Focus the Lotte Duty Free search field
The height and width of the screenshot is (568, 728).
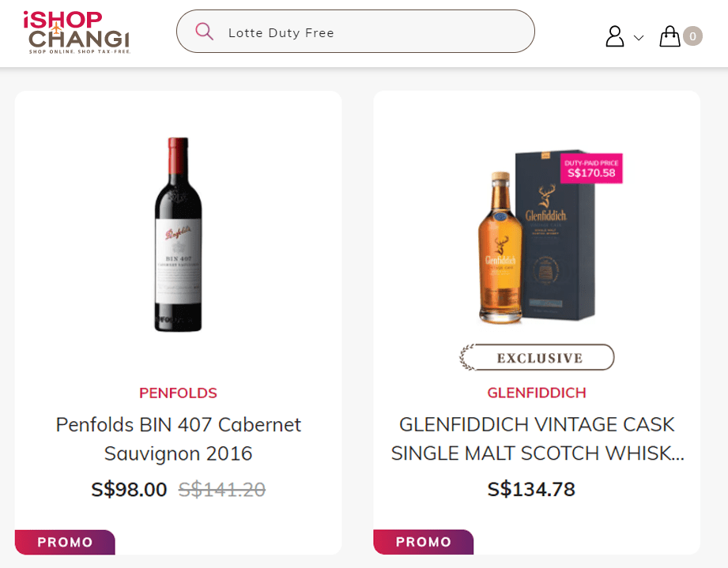click(x=372, y=32)
